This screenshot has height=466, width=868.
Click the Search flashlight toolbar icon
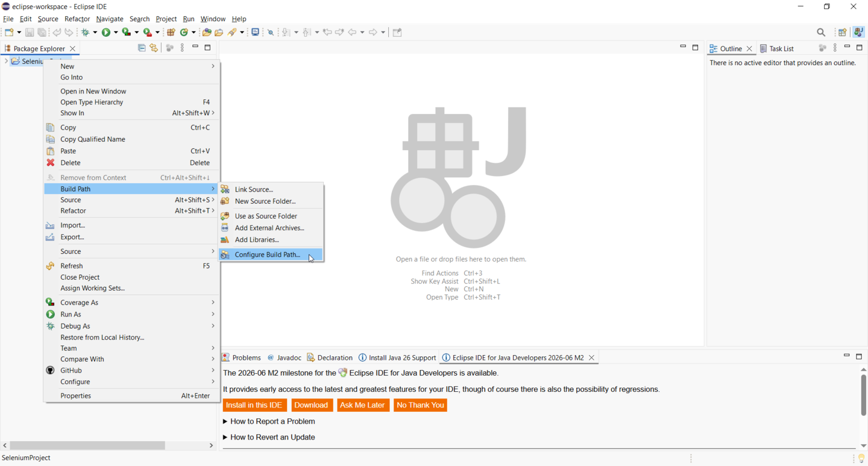232,33
